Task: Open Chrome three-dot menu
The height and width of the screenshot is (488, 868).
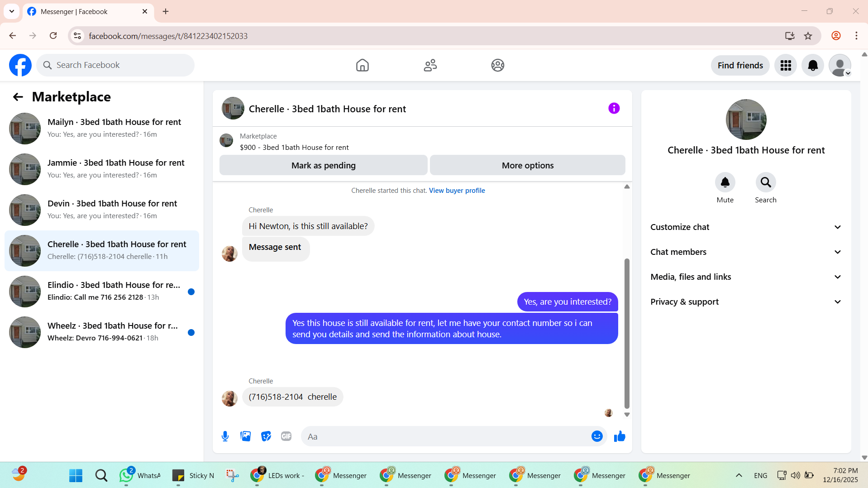Action: tap(856, 36)
